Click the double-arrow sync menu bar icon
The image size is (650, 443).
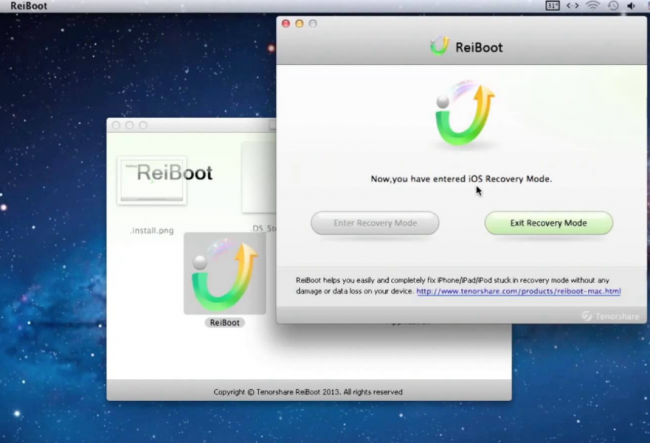coord(572,5)
